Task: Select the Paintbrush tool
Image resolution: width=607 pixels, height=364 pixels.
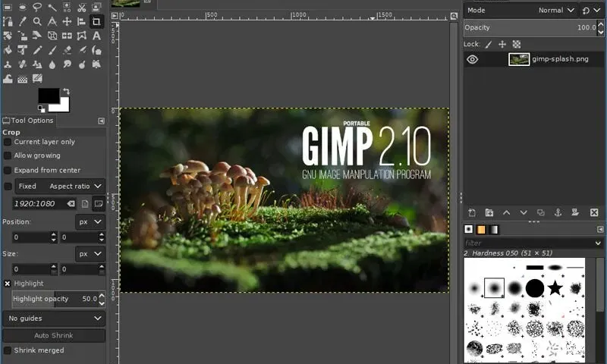Action: [x=52, y=50]
